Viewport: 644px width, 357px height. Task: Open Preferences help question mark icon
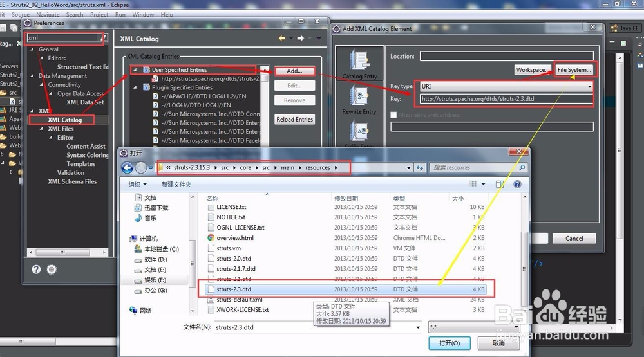[37, 269]
